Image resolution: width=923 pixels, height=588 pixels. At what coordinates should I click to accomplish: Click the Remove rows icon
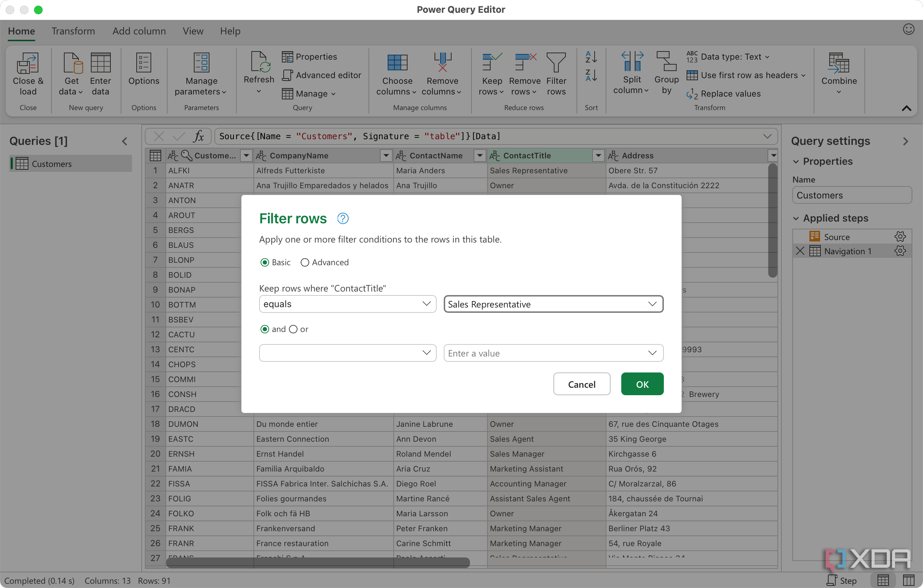click(x=525, y=62)
